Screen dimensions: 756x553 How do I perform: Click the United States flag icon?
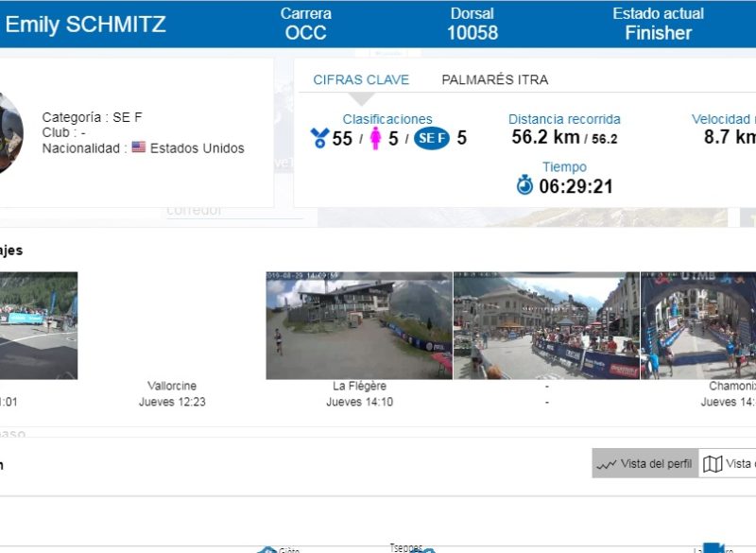[139, 147]
